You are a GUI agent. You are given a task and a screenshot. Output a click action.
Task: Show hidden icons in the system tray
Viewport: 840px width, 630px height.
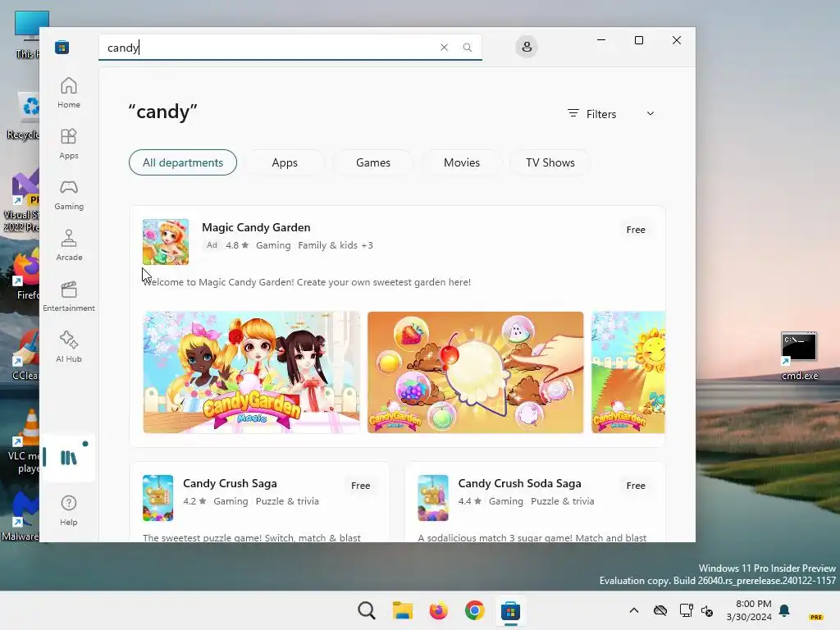[634, 610]
